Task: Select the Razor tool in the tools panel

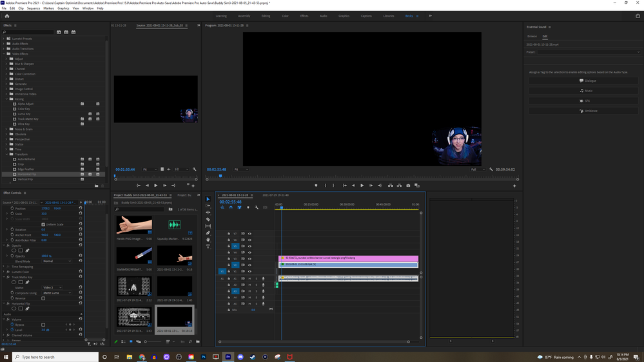Action: pos(208,219)
